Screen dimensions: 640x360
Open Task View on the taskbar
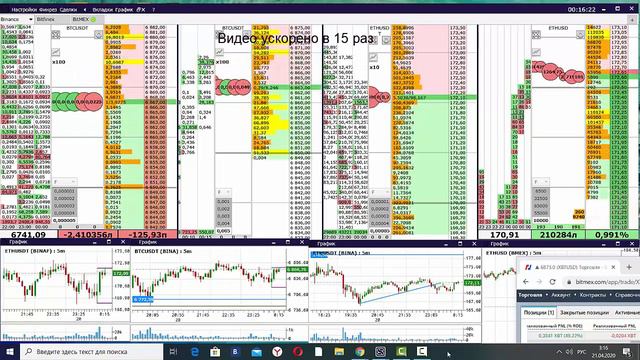(x=173, y=351)
